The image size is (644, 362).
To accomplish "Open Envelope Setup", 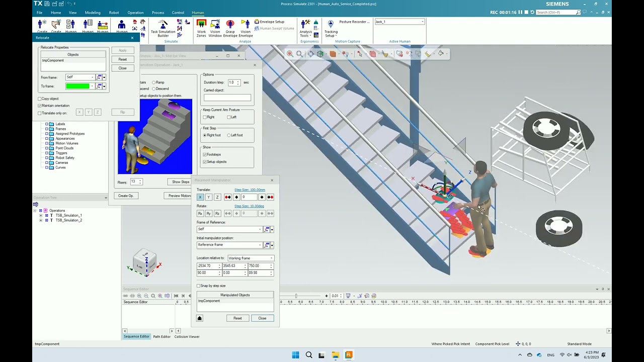I will click(x=269, y=22).
